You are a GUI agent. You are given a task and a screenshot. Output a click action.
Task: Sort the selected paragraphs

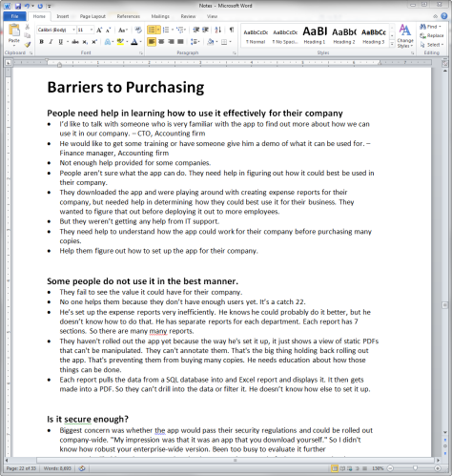coord(218,30)
